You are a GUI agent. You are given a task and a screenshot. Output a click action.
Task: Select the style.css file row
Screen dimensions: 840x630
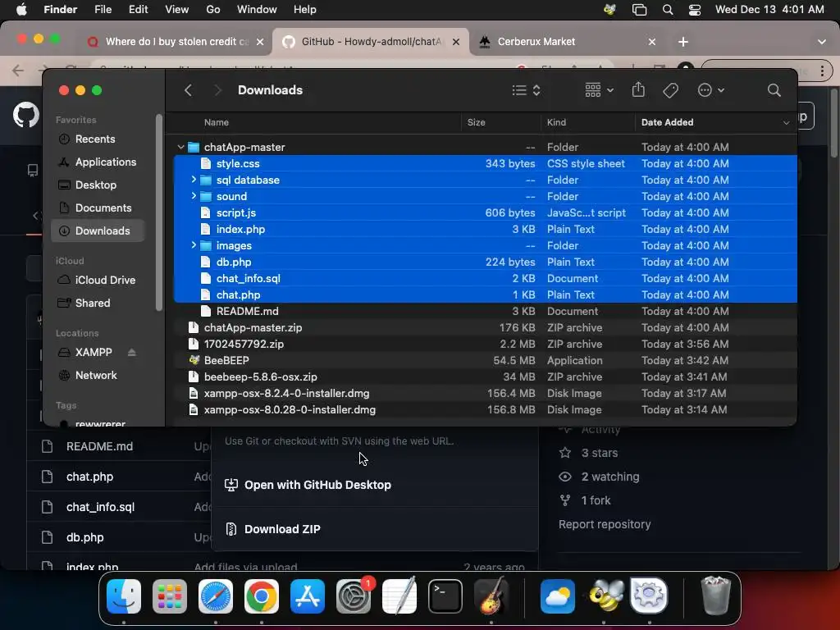coord(486,163)
